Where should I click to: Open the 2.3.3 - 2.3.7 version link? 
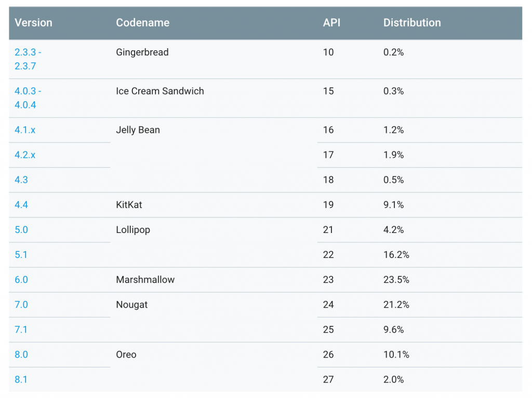pos(28,59)
